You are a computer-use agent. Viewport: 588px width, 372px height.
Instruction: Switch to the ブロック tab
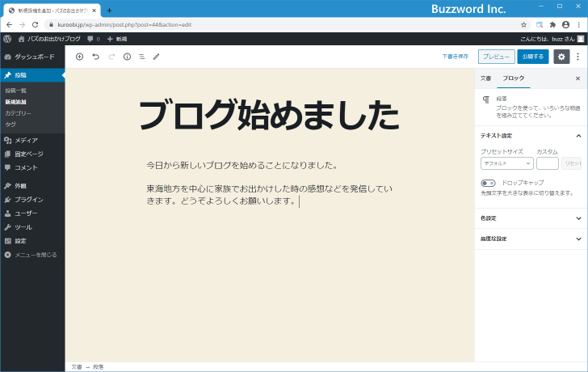tap(514, 78)
